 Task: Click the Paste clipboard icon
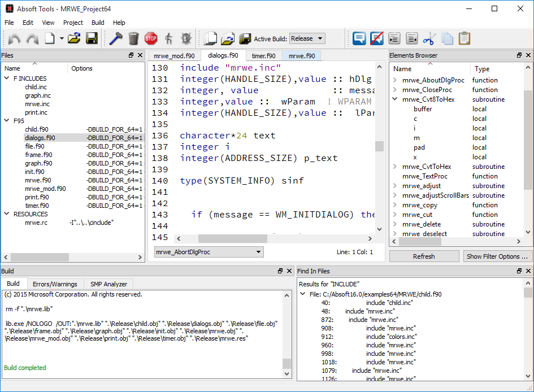click(x=464, y=38)
